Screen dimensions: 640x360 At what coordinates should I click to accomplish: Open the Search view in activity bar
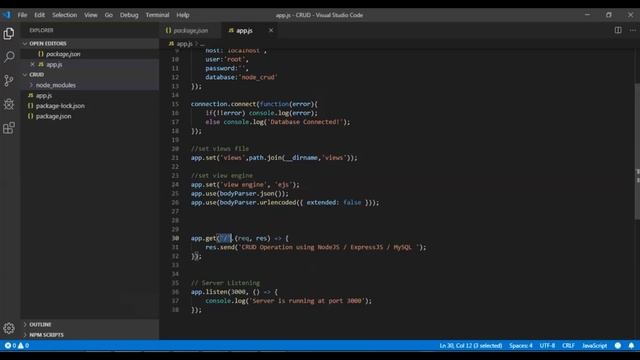coord(9,57)
